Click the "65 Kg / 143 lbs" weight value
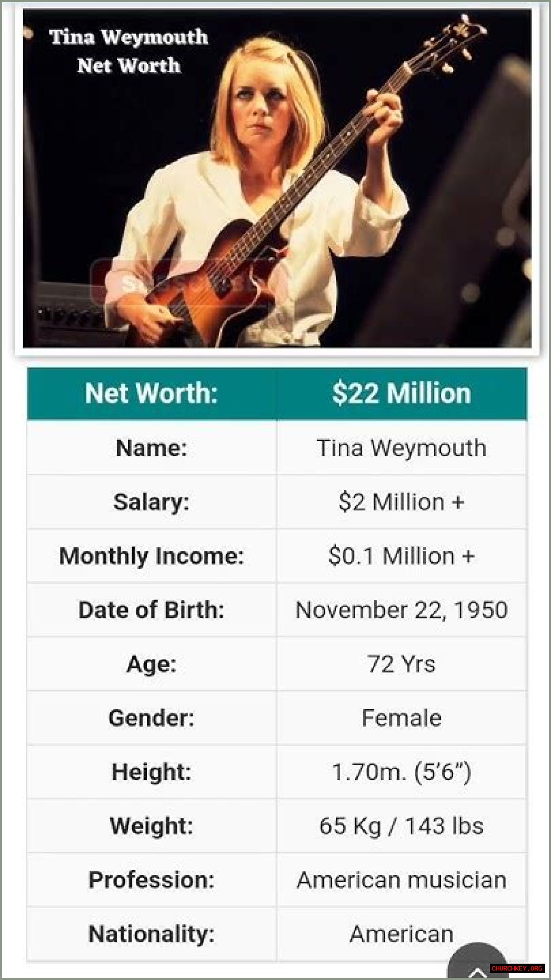This screenshot has height=980, width=551. pyautogui.click(x=401, y=826)
